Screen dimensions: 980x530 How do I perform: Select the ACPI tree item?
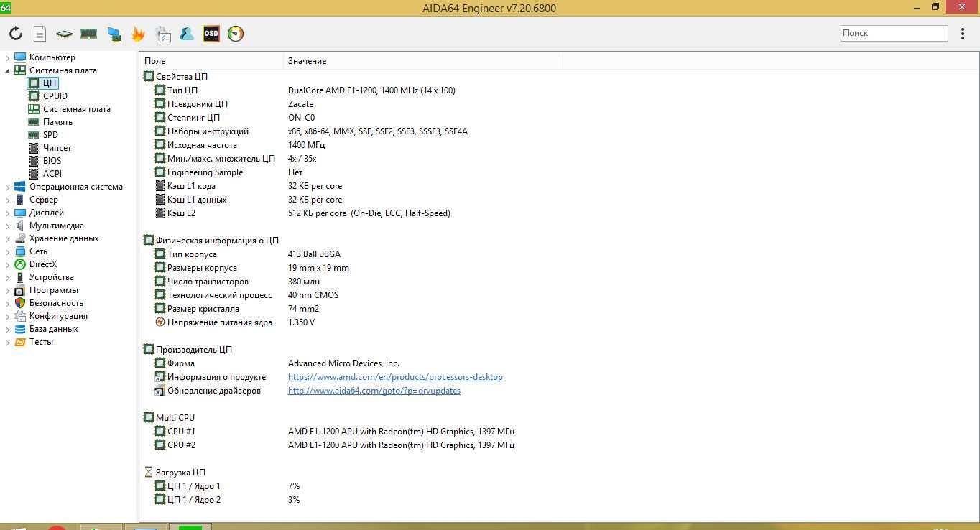(x=52, y=174)
